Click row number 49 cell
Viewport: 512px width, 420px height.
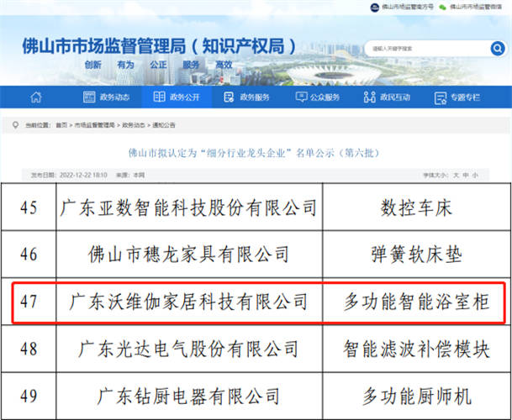tap(29, 396)
